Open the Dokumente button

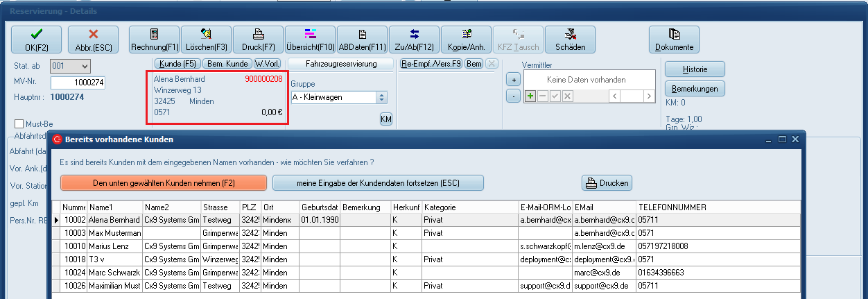coord(674,40)
